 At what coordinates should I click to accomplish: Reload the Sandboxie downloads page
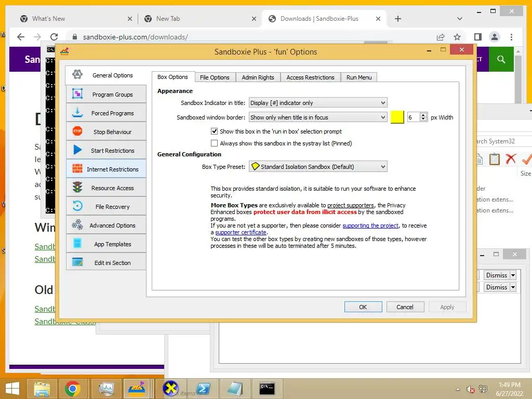[54, 37]
